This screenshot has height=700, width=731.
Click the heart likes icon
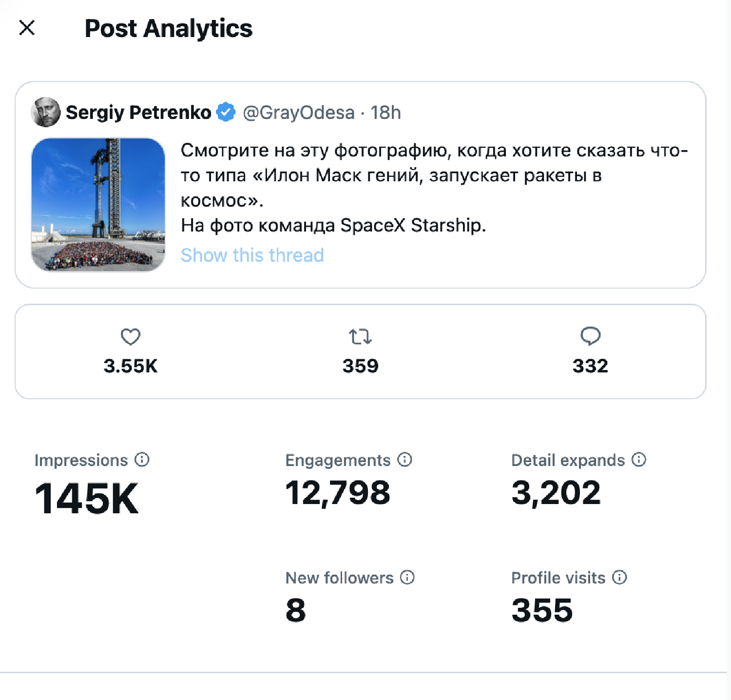(131, 337)
